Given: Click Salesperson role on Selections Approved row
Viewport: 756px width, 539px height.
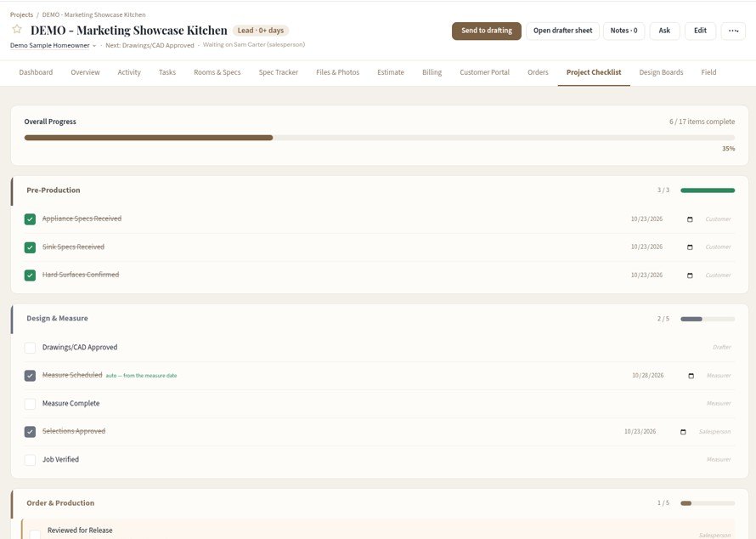Looking at the screenshot, I should click(x=715, y=431).
